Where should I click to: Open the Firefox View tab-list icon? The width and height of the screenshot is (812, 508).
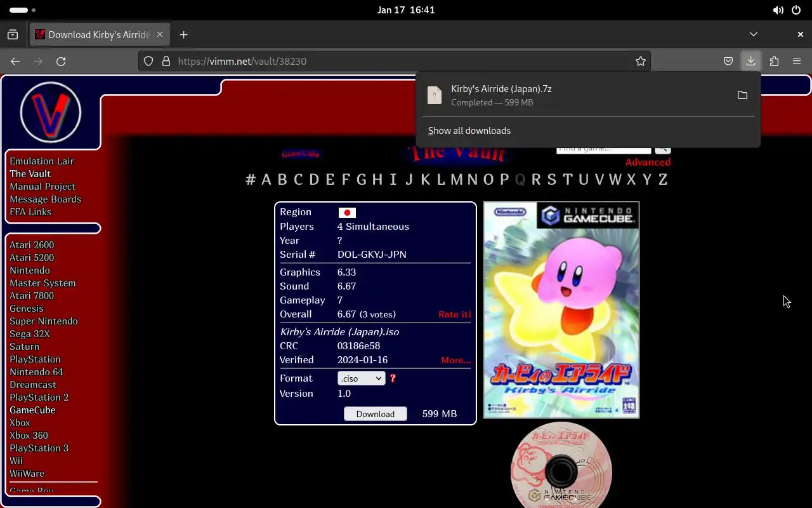point(13,34)
